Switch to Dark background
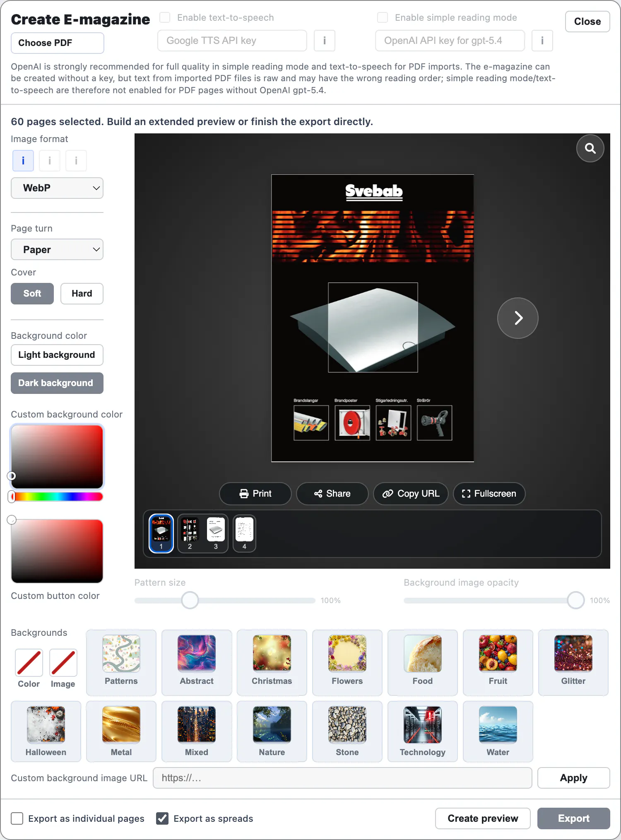Image resolution: width=621 pixels, height=840 pixels. pyautogui.click(x=57, y=383)
